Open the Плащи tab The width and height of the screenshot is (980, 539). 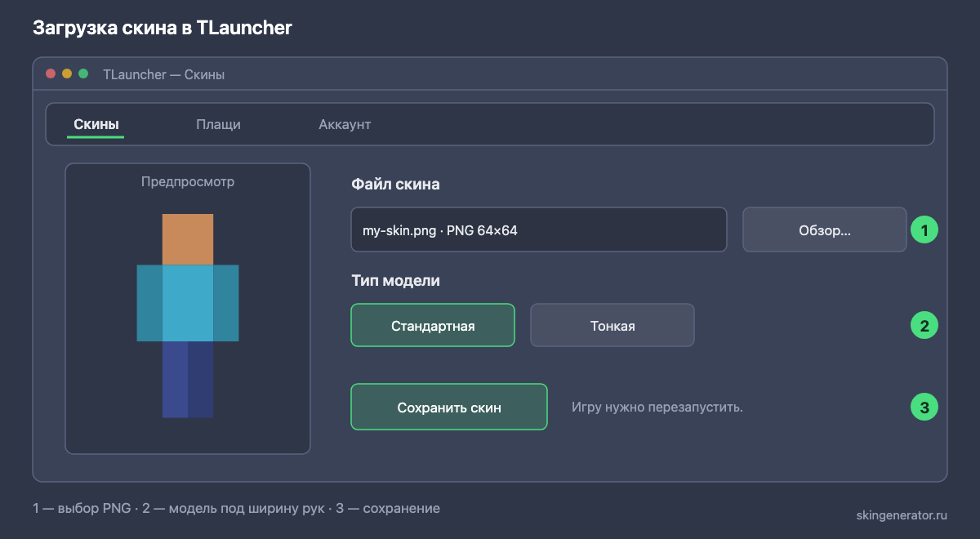(218, 125)
